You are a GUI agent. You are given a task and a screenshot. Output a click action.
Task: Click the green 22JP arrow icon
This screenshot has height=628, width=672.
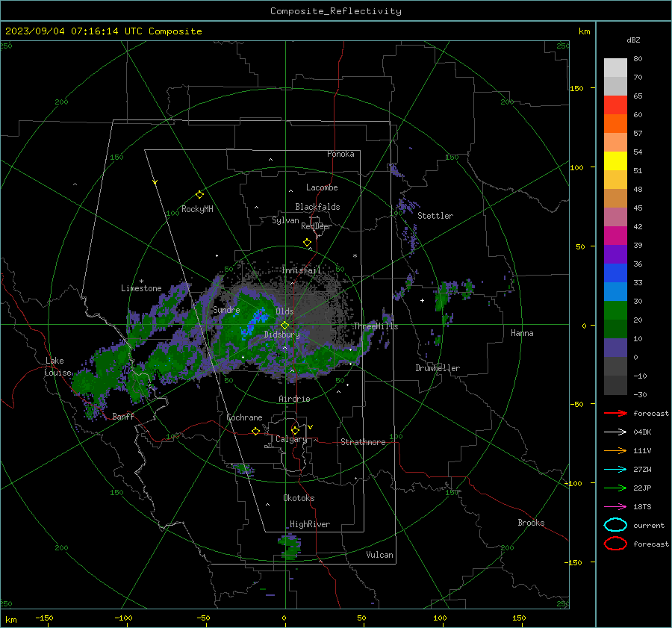click(615, 488)
